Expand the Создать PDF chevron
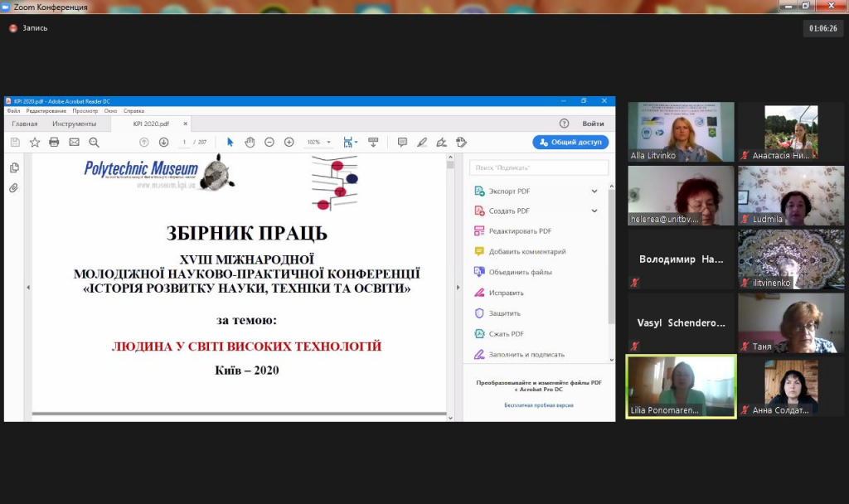 (x=594, y=211)
